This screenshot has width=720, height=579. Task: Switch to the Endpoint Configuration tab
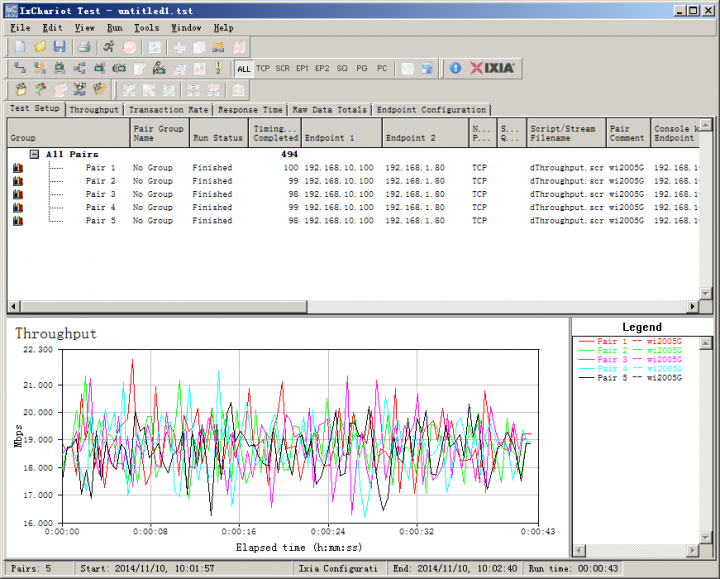pos(431,110)
